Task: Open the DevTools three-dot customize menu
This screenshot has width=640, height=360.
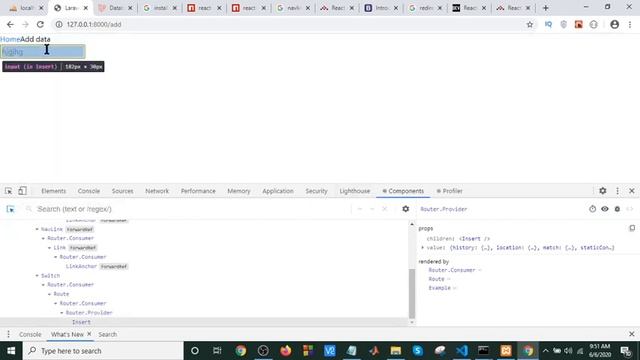Action: [x=617, y=191]
